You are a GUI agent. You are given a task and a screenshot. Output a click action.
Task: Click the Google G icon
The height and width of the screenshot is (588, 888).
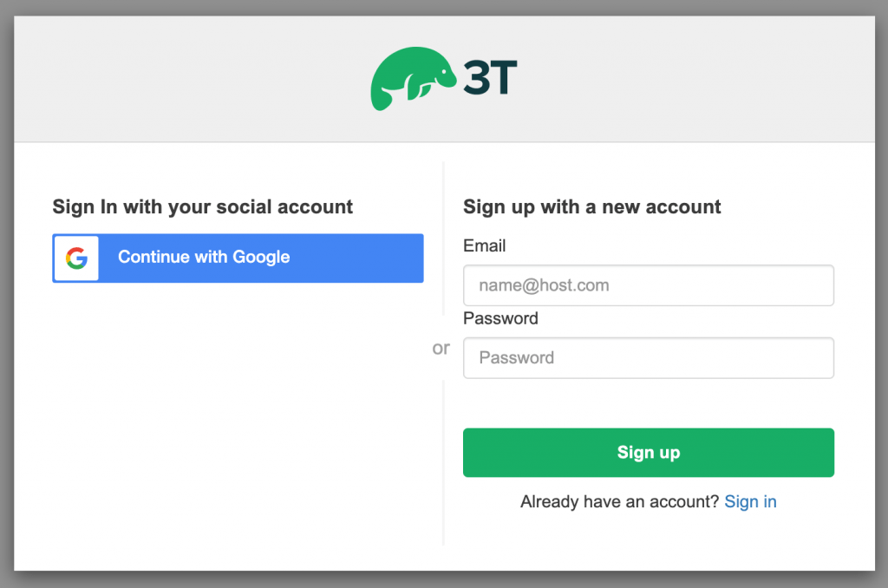[x=76, y=258]
